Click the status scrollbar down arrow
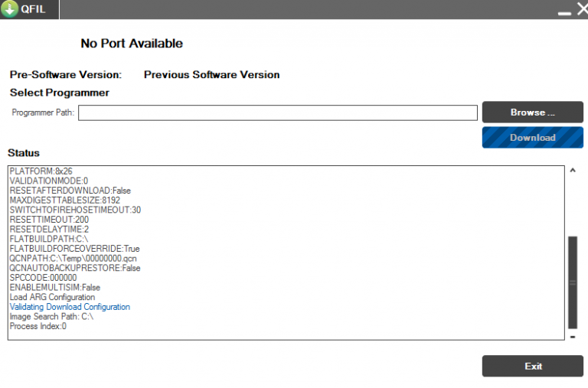The width and height of the screenshot is (588, 388). (573, 335)
